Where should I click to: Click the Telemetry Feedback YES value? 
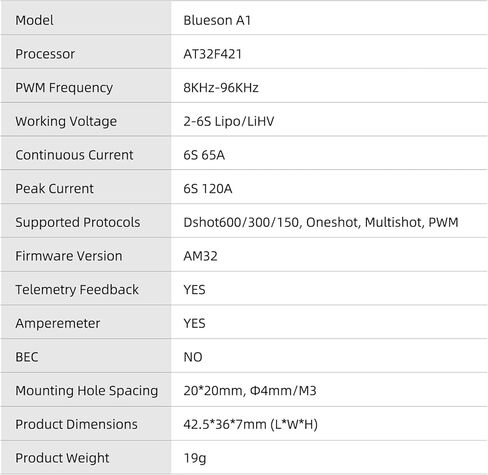click(194, 290)
